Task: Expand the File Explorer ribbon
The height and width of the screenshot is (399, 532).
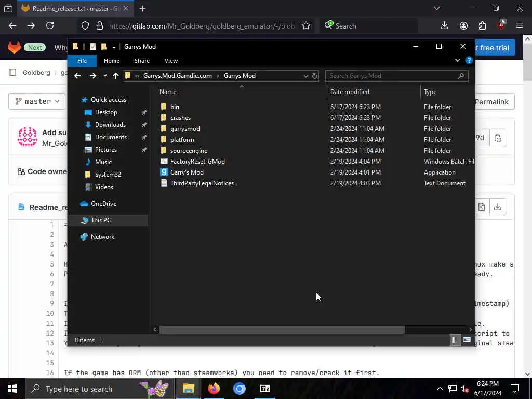Action: [457, 60]
